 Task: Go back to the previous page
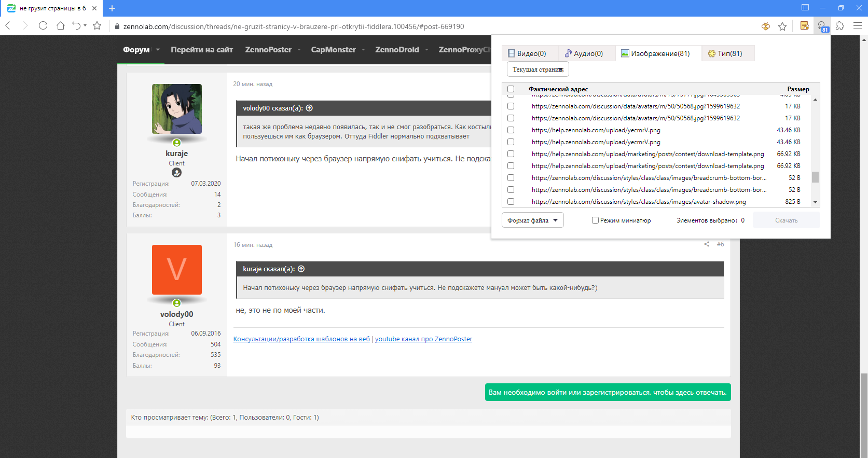(x=8, y=25)
